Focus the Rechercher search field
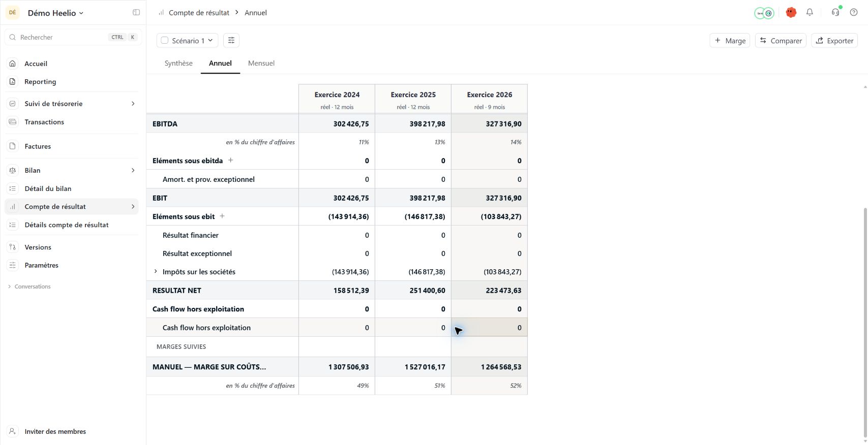Screen dimensions: 868x445 point(73,37)
